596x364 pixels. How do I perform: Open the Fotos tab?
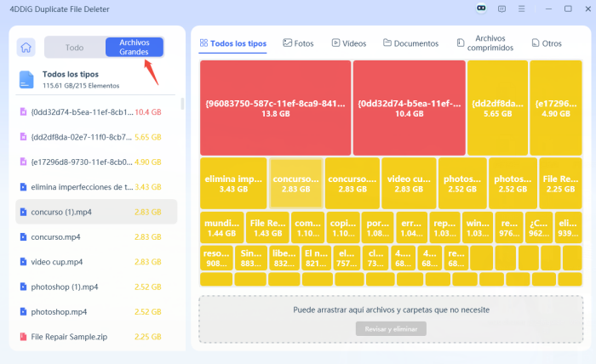pyautogui.click(x=298, y=43)
